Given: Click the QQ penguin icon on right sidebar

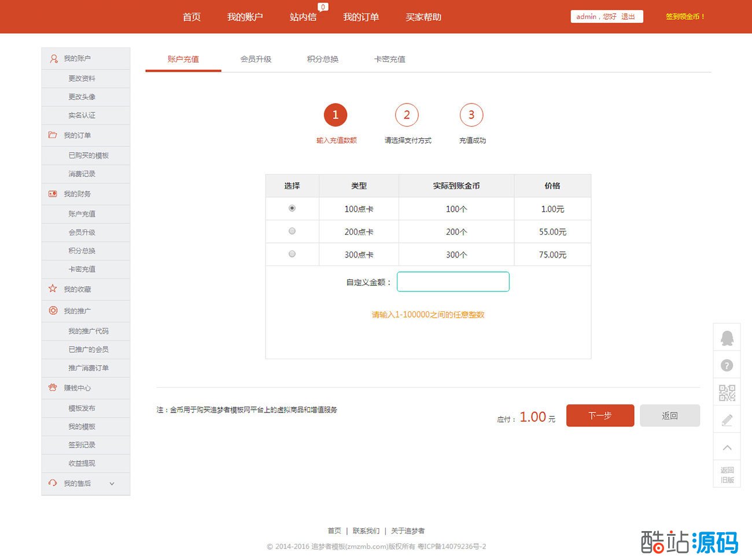Looking at the screenshot, I should point(727,338).
